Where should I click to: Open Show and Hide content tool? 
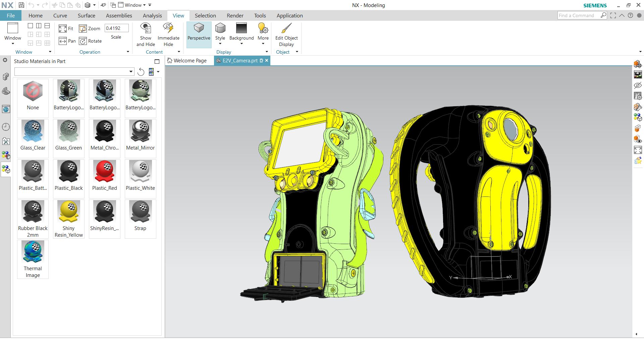(x=146, y=35)
